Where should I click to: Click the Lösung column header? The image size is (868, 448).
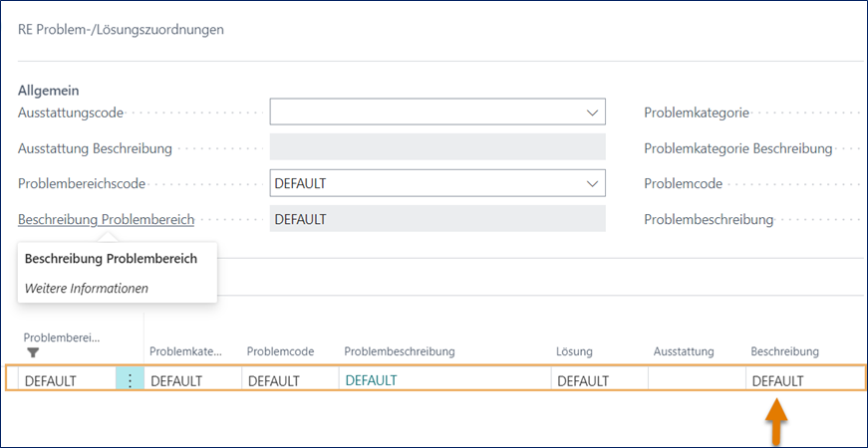[574, 351]
